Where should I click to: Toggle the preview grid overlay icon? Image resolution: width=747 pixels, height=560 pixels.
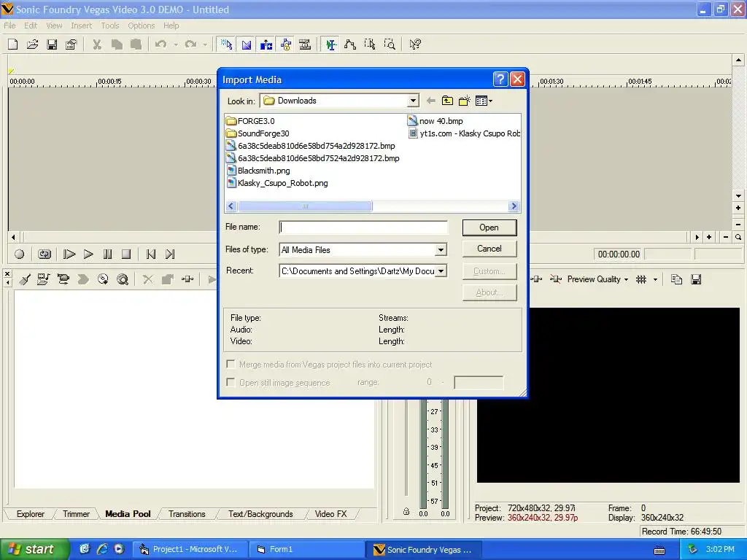coord(641,279)
